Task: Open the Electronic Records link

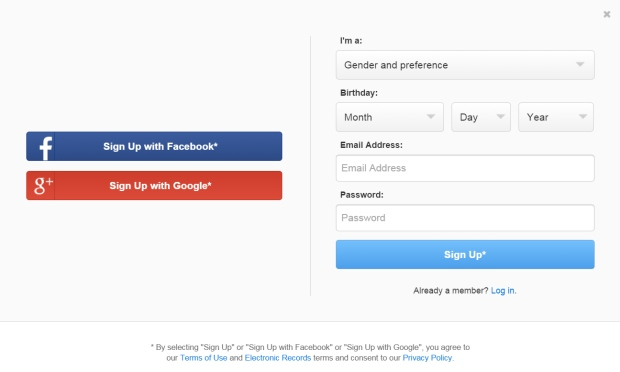Action: [278, 358]
